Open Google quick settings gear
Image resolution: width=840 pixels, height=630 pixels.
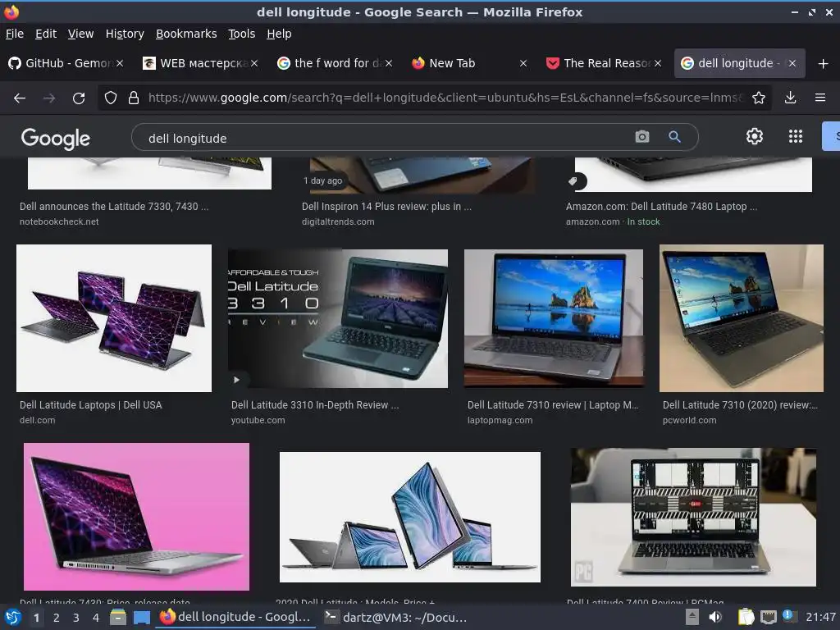click(x=755, y=137)
